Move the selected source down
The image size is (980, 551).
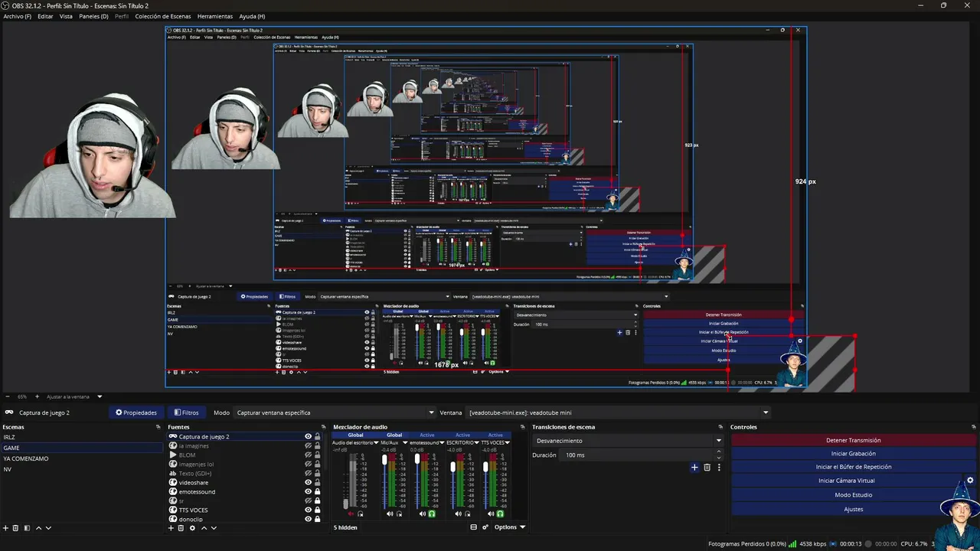(x=214, y=528)
